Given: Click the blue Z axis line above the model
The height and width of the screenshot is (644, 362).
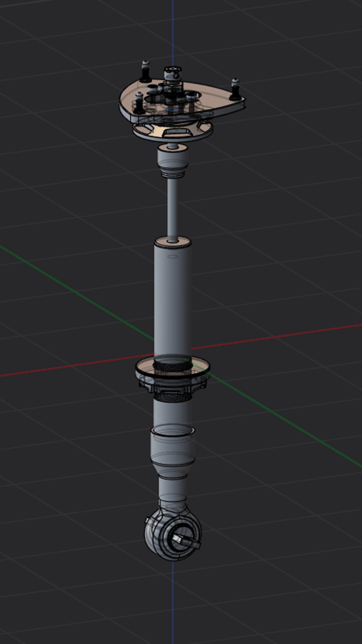Looking at the screenshot, I should click(173, 30).
